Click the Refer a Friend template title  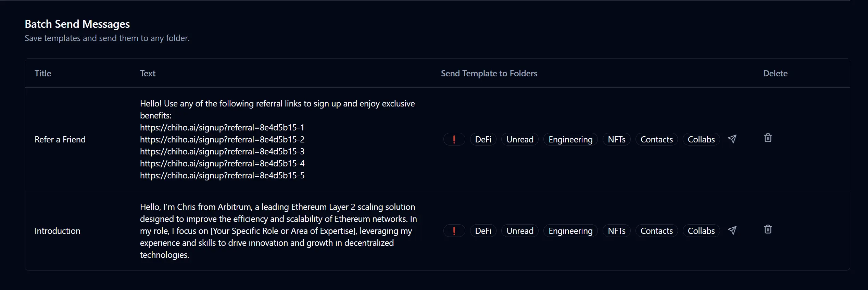pos(60,139)
